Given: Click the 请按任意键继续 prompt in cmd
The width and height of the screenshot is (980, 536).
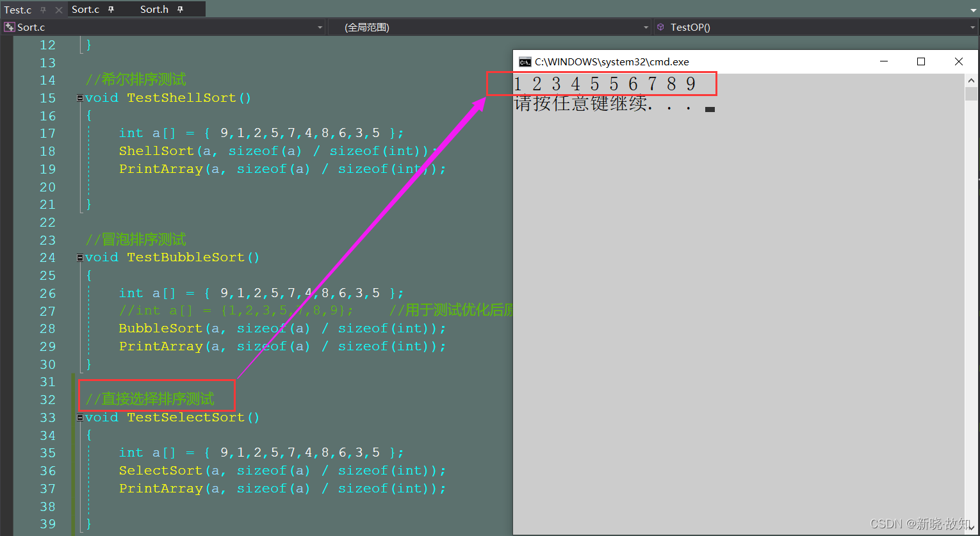Looking at the screenshot, I should (603, 104).
